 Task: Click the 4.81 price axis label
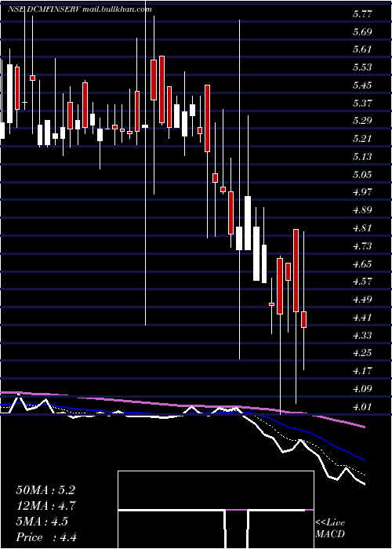(362, 228)
